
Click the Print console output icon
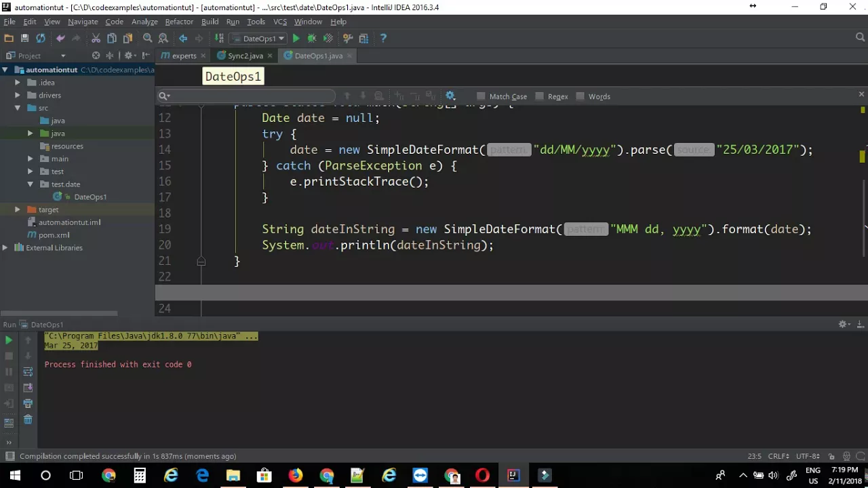(x=28, y=404)
